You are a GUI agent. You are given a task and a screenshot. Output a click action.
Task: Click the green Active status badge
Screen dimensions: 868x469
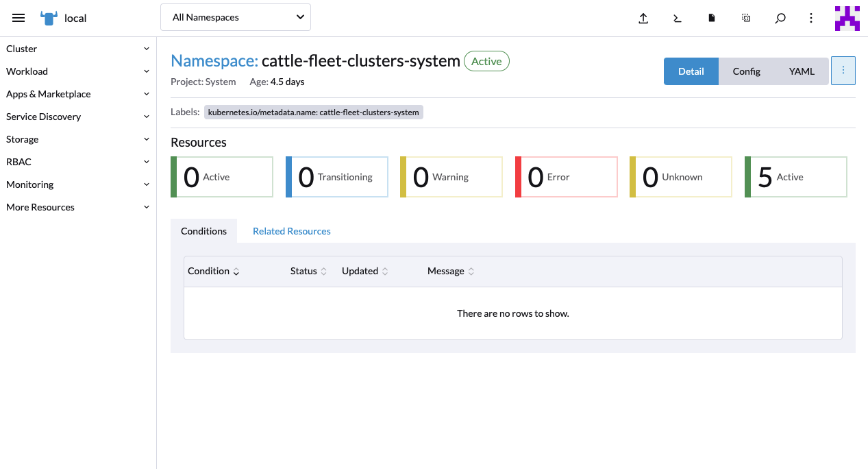tap(486, 61)
